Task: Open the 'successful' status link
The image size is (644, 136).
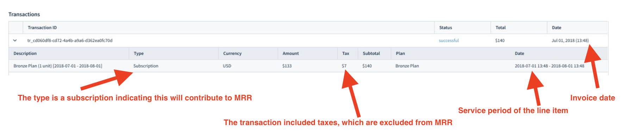Action: coord(448,41)
